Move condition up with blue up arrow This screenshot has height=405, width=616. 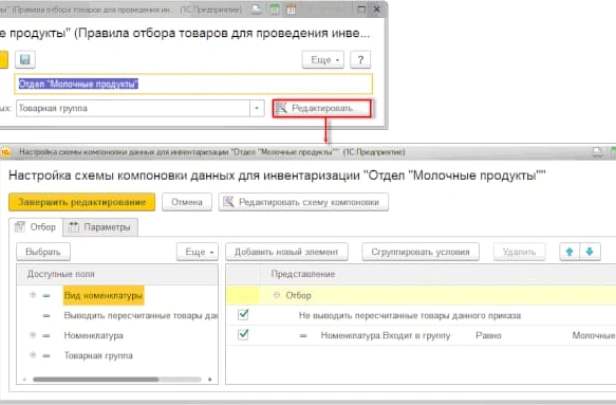tap(570, 252)
